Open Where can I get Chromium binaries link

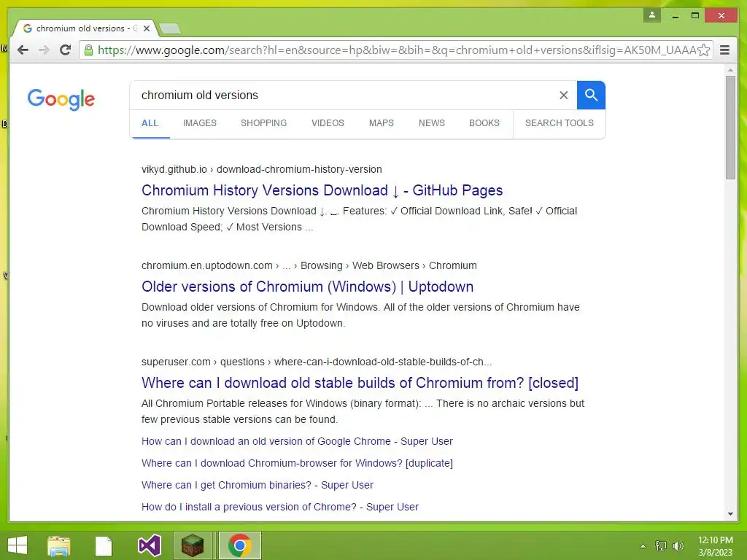[258, 485]
